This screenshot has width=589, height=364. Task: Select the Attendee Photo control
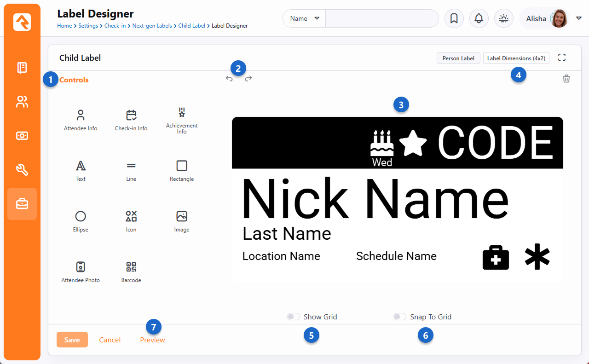(x=81, y=272)
